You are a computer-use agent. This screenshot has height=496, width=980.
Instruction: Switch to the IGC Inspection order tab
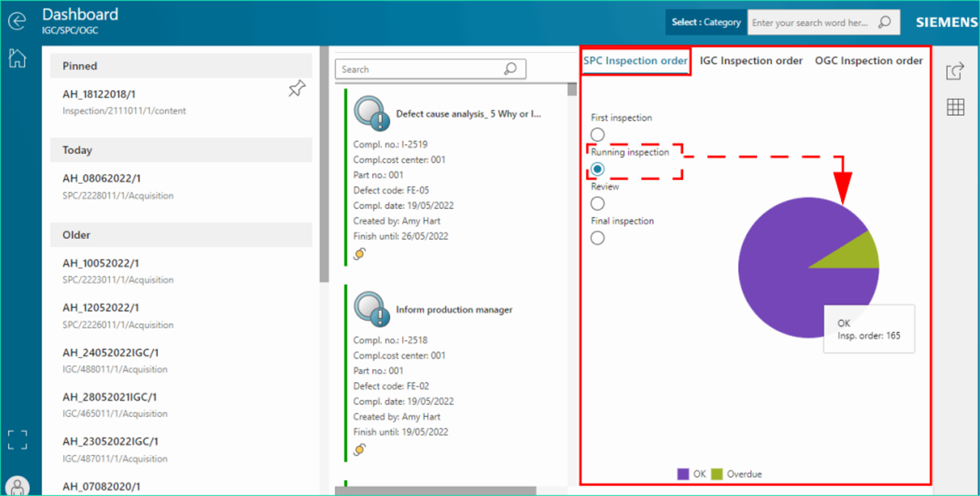pyautogui.click(x=751, y=61)
